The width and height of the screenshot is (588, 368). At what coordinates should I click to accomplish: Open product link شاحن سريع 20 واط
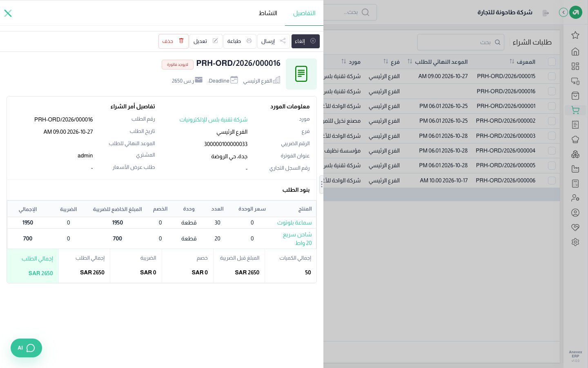click(298, 238)
